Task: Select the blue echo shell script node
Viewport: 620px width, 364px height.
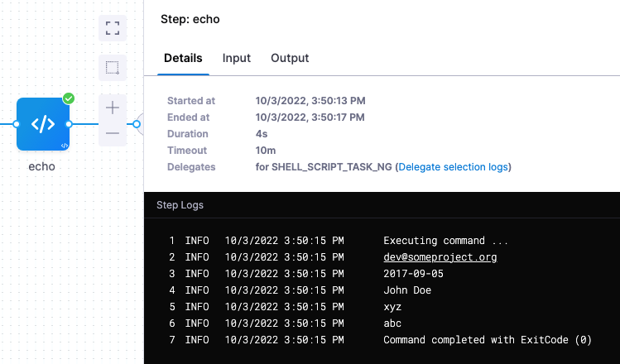Action: click(x=42, y=124)
